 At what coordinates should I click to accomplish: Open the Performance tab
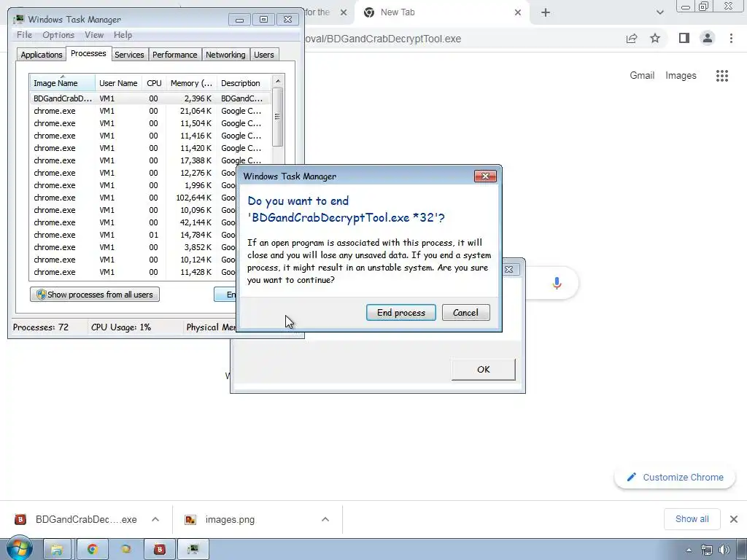[174, 55]
